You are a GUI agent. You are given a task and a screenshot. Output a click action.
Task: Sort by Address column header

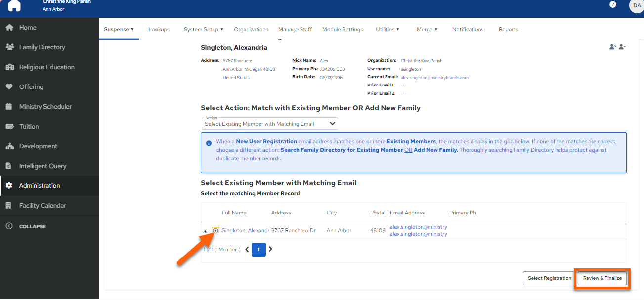pyautogui.click(x=281, y=213)
